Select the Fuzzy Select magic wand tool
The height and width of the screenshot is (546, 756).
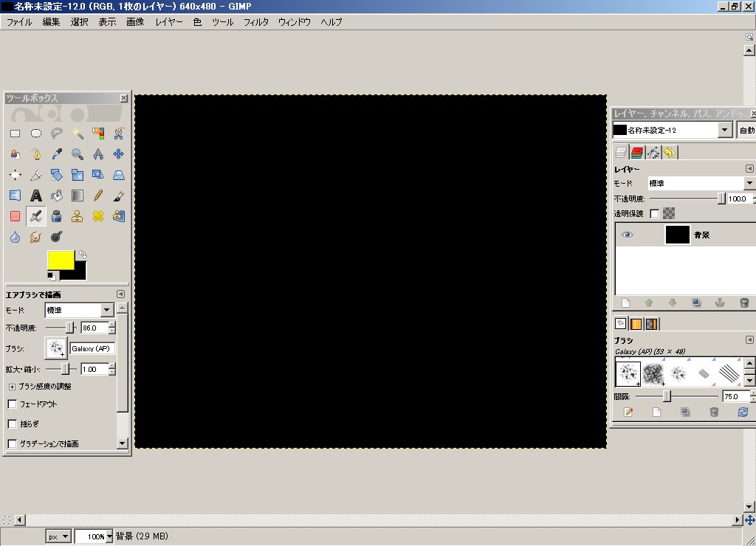77,134
